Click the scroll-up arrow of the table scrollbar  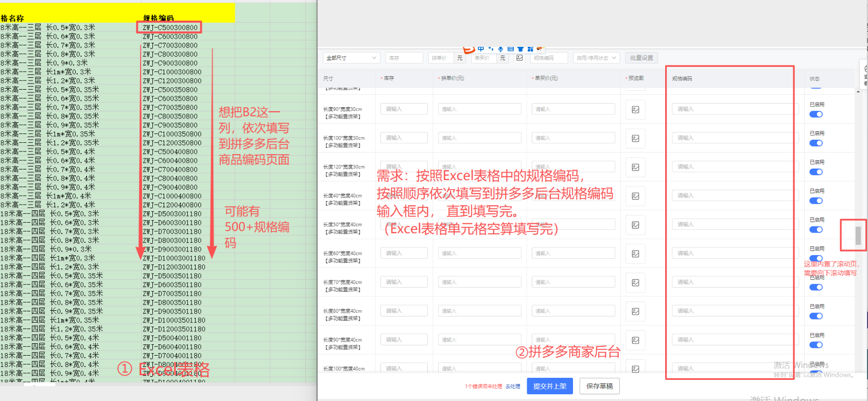coord(858,92)
